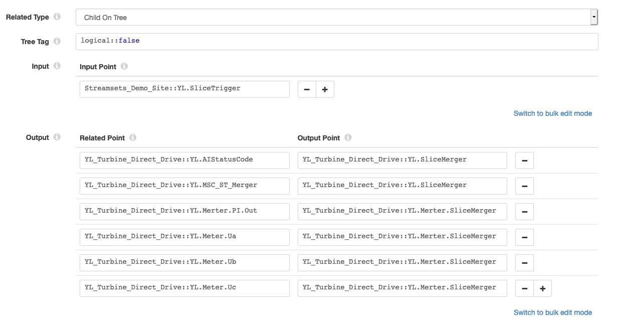Expand Related Type to change the selection
This screenshot has height=334, width=644.
point(336,17)
